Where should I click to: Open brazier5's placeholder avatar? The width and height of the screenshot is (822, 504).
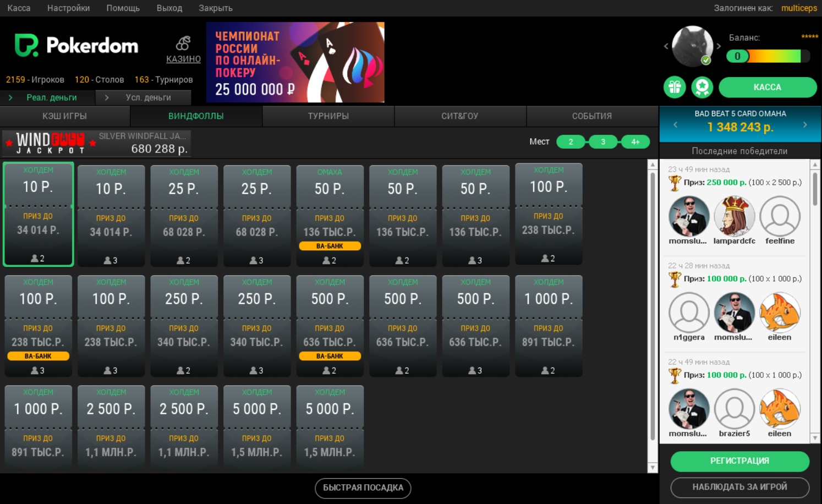pyautogui.click(x=734, y=409)
